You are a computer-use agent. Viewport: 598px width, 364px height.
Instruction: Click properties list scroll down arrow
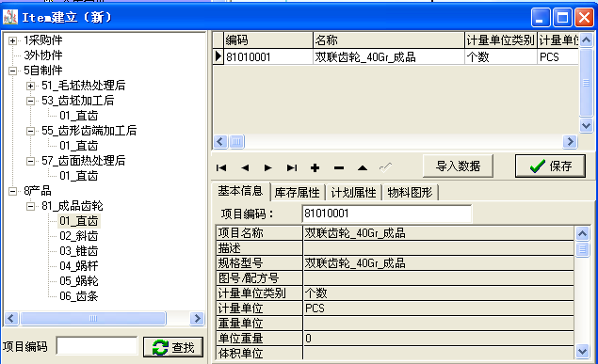[x=582, y=352]
